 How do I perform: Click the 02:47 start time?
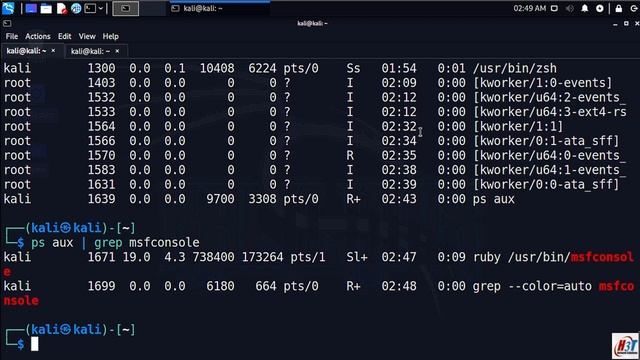(x=399, y=257)
